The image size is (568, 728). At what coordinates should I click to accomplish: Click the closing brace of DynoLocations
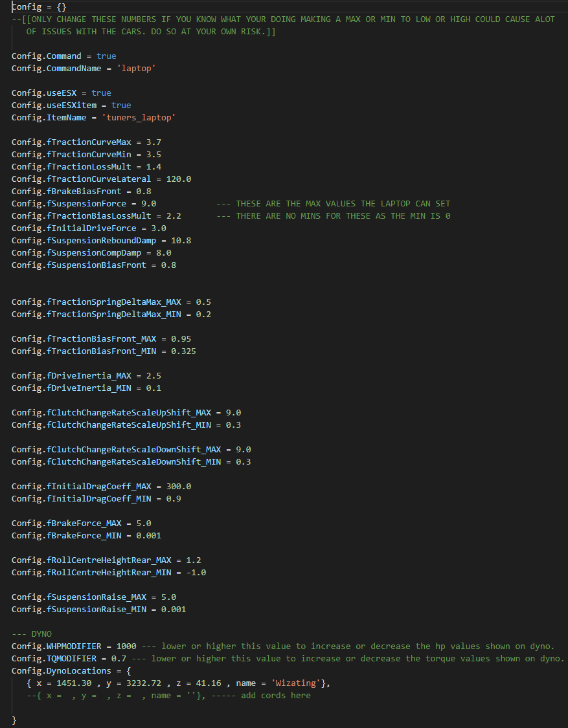pos(14,720)
